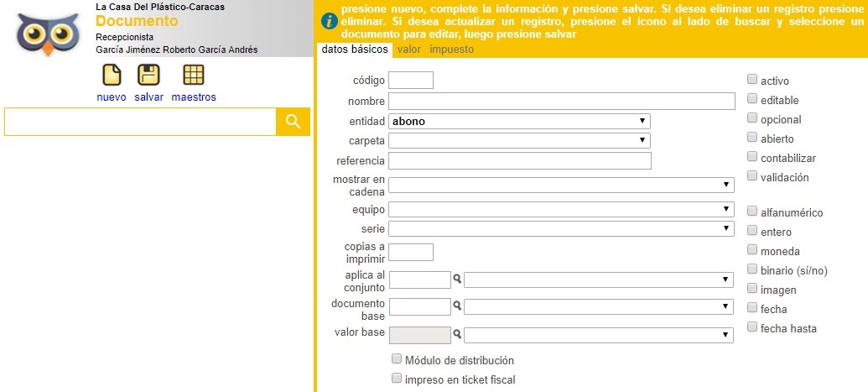Check the Módulo de distribución option
Screen dimensions: 868x392
(397, 358)
